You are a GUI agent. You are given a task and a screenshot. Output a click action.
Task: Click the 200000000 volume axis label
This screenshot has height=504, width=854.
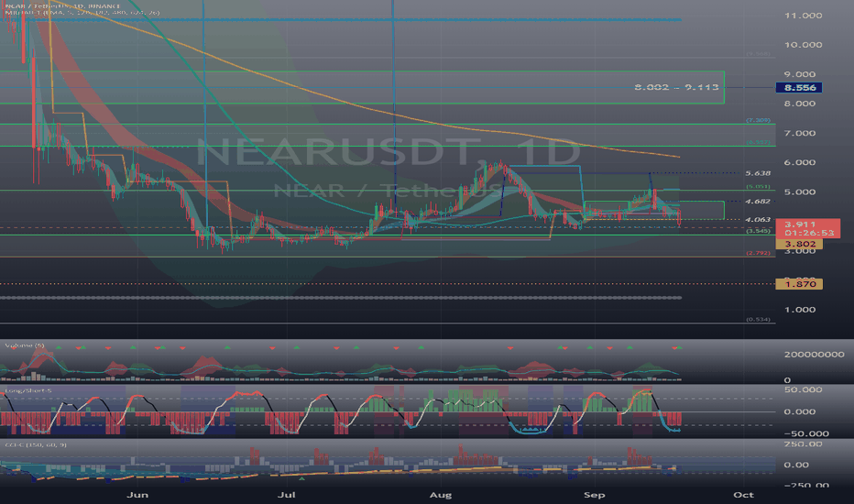point(815,354)
